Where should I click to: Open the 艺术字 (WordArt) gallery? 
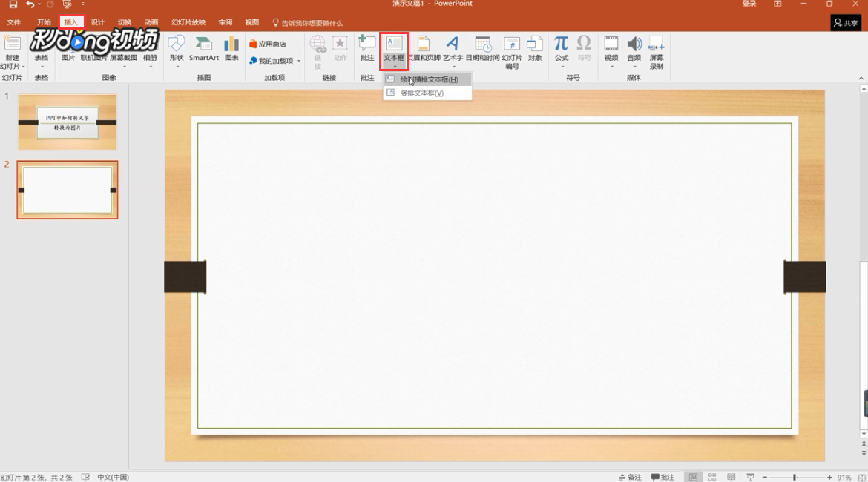pos(453,51)
